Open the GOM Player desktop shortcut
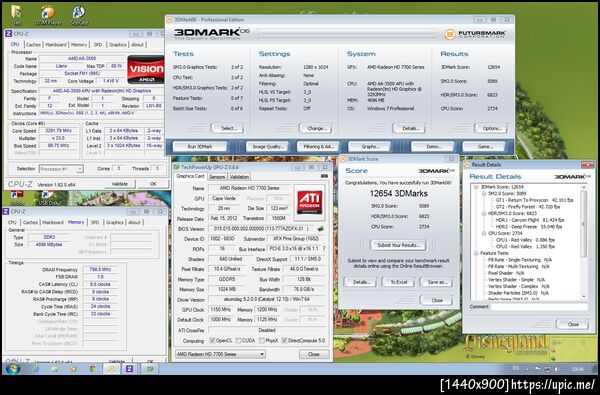This screenshot has height=395, width=600. pos(48,15)
